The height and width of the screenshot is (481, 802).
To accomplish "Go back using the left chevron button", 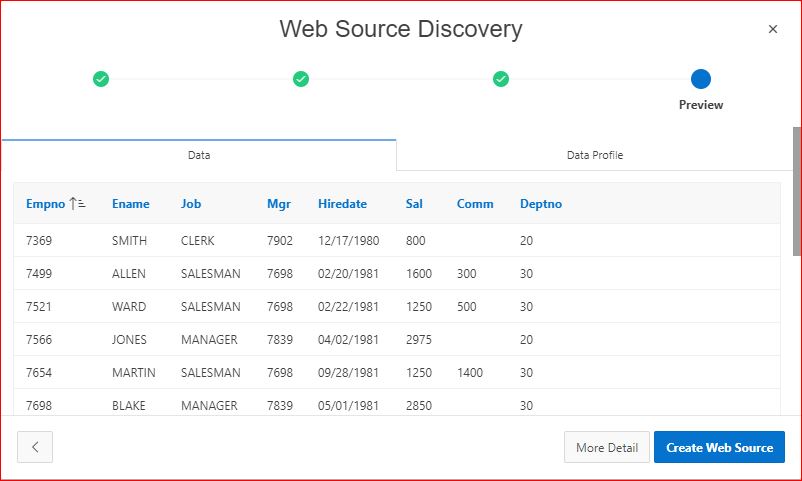I will [x=35, y=447].
